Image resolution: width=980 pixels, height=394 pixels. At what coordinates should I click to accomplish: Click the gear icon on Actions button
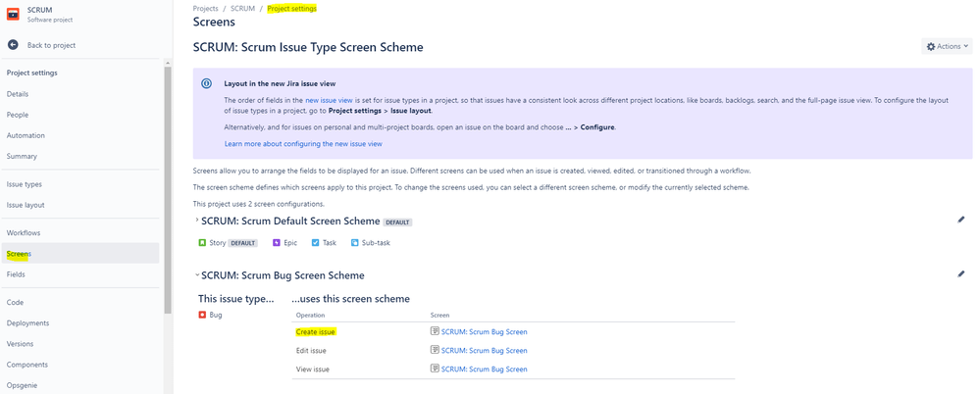point(931,46)
